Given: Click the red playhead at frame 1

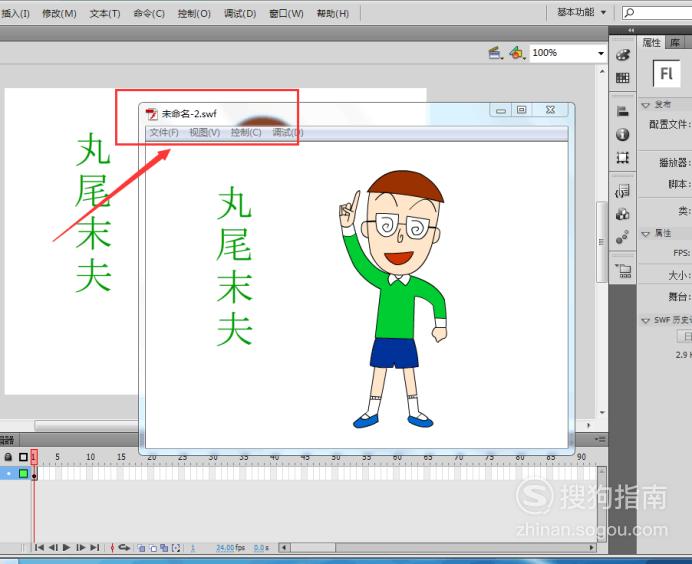Looking at the screenshot, I should (x=34, y=457).
